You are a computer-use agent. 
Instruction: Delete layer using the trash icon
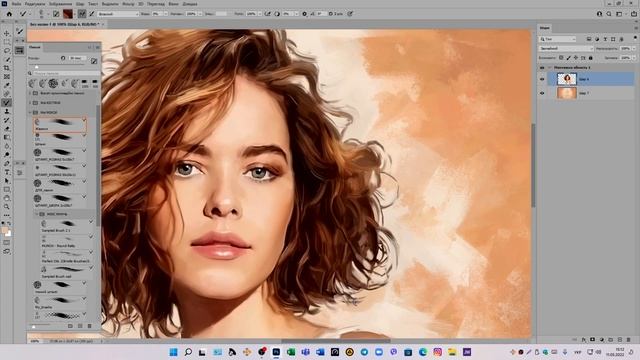point(629,340)
